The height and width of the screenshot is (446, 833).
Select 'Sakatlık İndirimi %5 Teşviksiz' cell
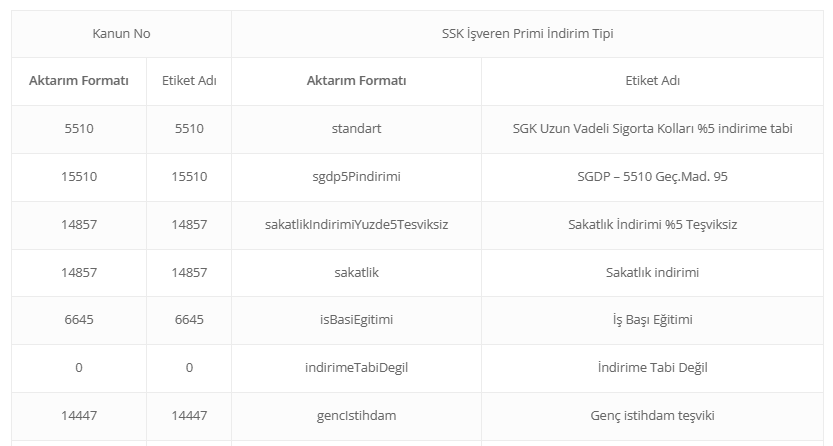coord(651,225)
